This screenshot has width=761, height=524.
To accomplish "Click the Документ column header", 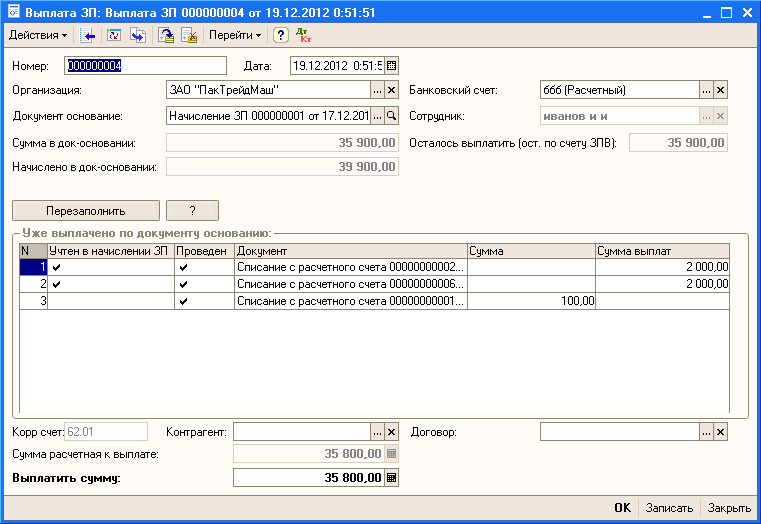I will coord(351,251).
